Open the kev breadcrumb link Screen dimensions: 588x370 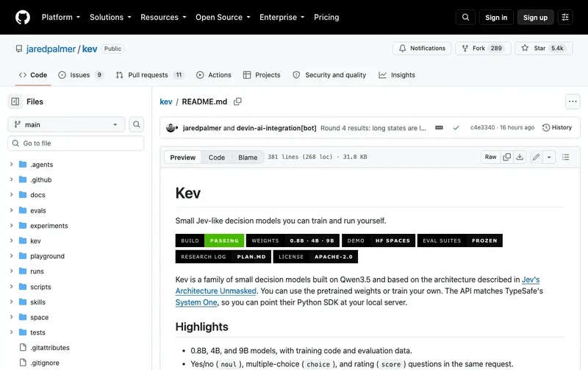[x=166, y=102]
